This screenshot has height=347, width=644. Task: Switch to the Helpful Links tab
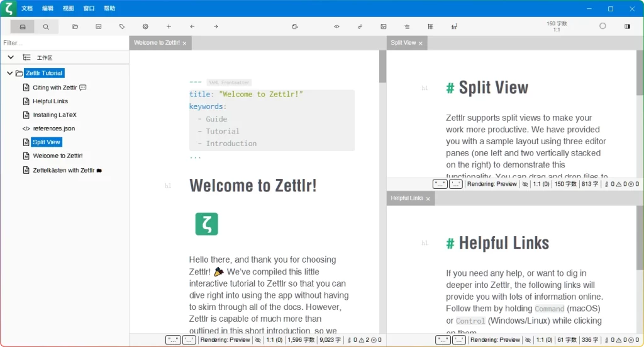tap(407, 198)
